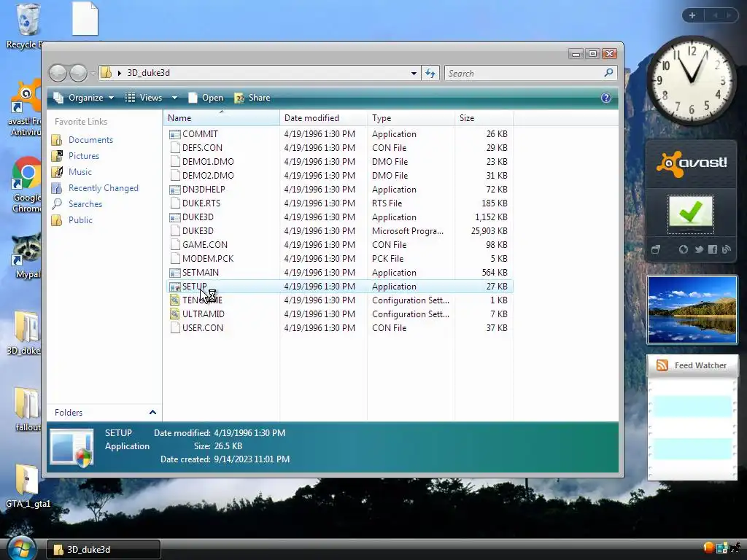Click the 3D_duke3d taskbar button

point(104,550)
